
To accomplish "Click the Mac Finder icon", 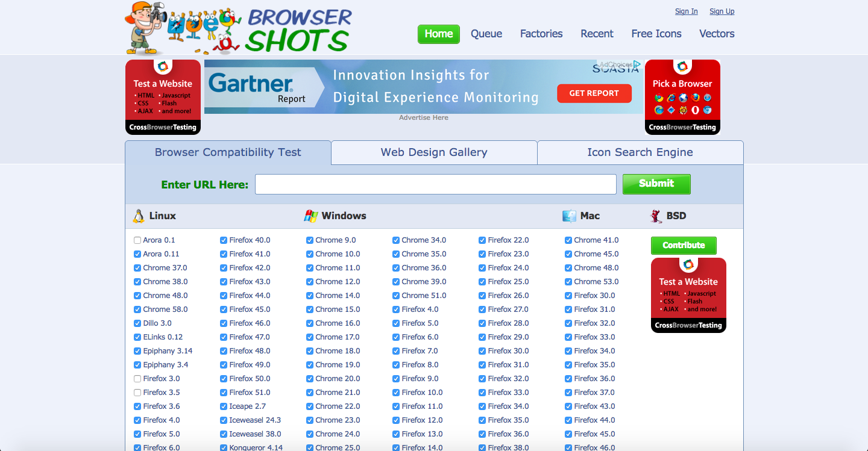I will (x=569, y=216).
